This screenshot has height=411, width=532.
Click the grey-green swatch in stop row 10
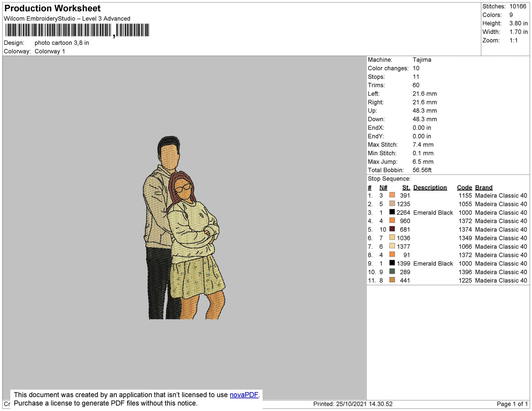coord(392,271)
